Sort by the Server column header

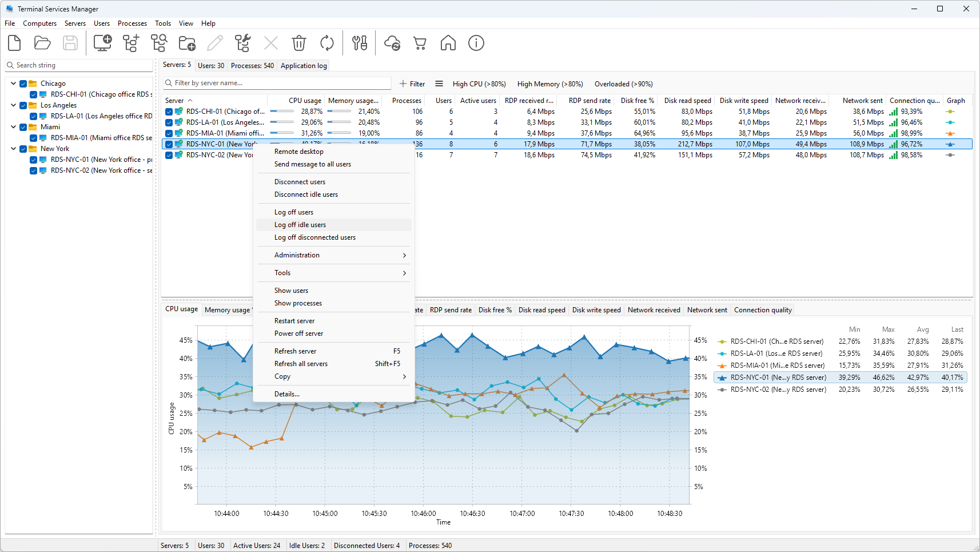pyautogui.click(x=214, y=101)
